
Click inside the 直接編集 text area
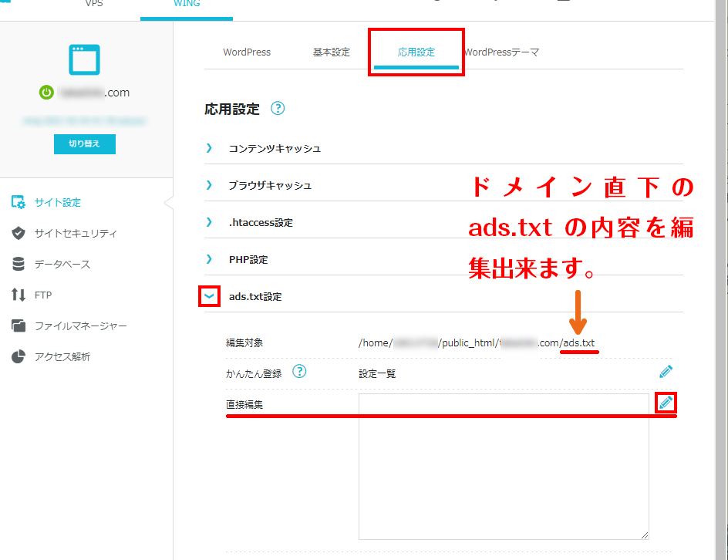(504, 467)
